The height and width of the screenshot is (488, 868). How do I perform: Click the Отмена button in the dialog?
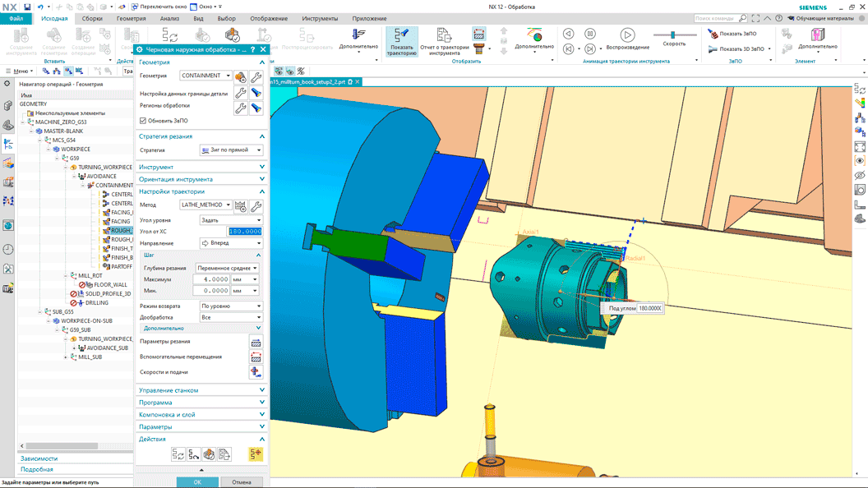tap(242, 482)
